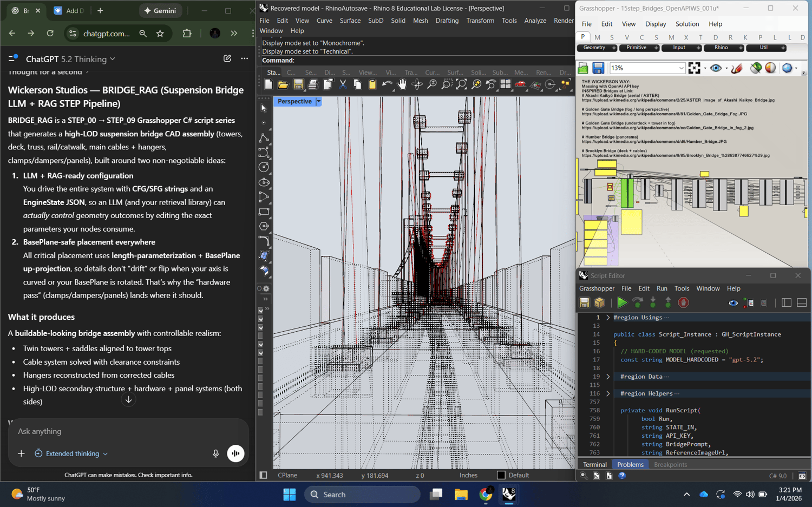
Task: Toggle the eye icon in Script Editor toolbar
Action: pyautogui.click(x=733, y=303)
